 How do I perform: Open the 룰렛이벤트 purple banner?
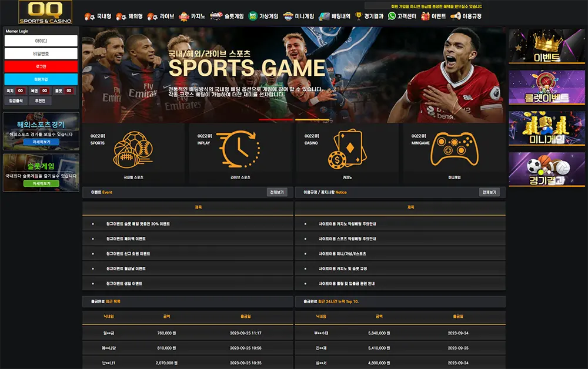547,88
